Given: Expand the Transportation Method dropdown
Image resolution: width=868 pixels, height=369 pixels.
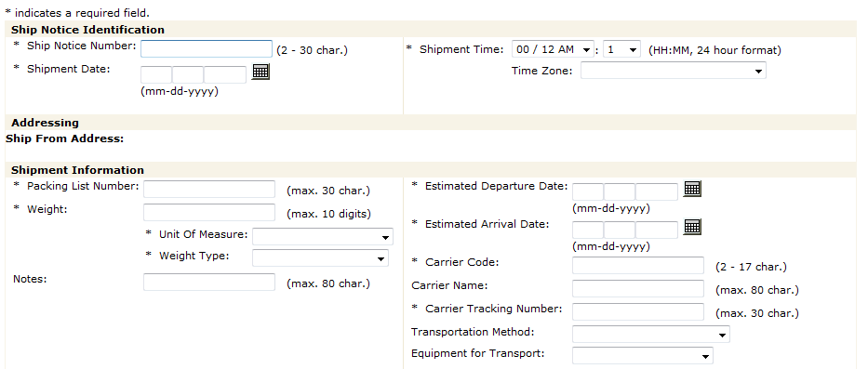Looking at the screenshot, I should pos(651,335).
